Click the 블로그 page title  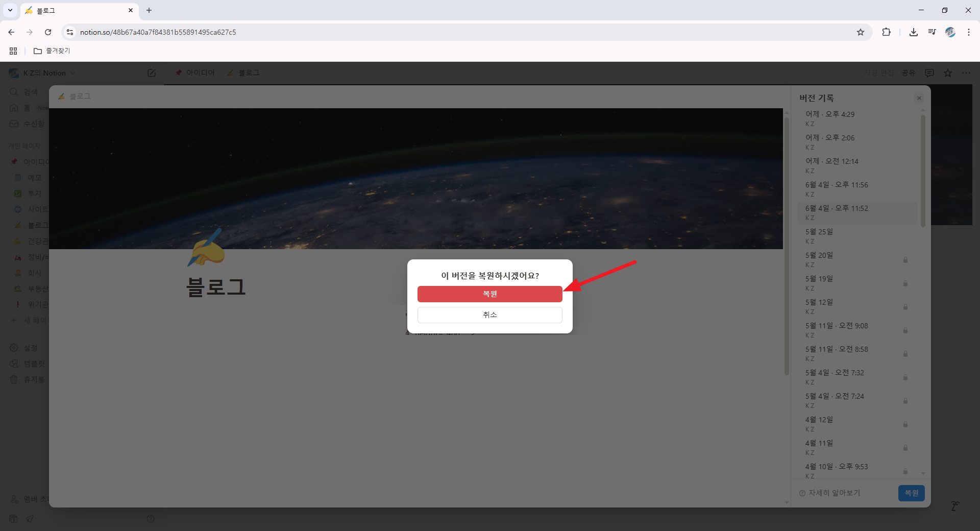coord(216,287)
